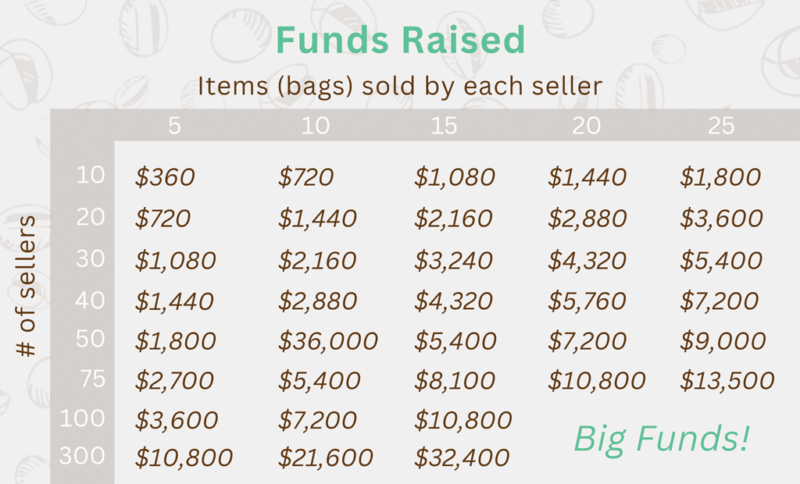Viewport: 800px width, 484px height.
Task: Click the Funds Raised title
Action: [x=399, y=40]
